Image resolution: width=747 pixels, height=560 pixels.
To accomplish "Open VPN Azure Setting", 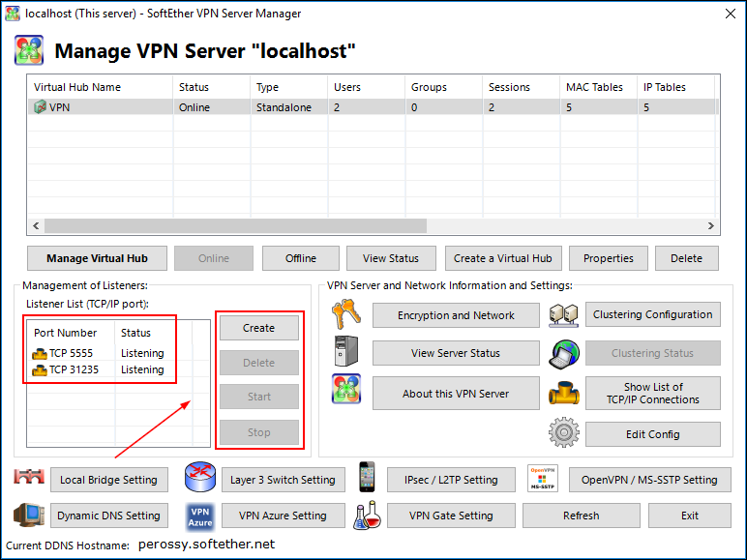I will tap(283, 516).
